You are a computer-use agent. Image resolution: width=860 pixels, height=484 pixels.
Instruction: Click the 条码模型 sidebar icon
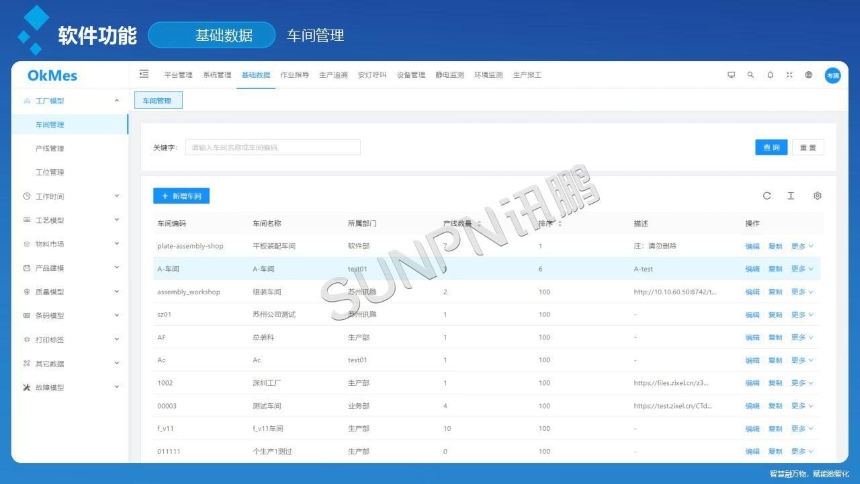point(26,316)
